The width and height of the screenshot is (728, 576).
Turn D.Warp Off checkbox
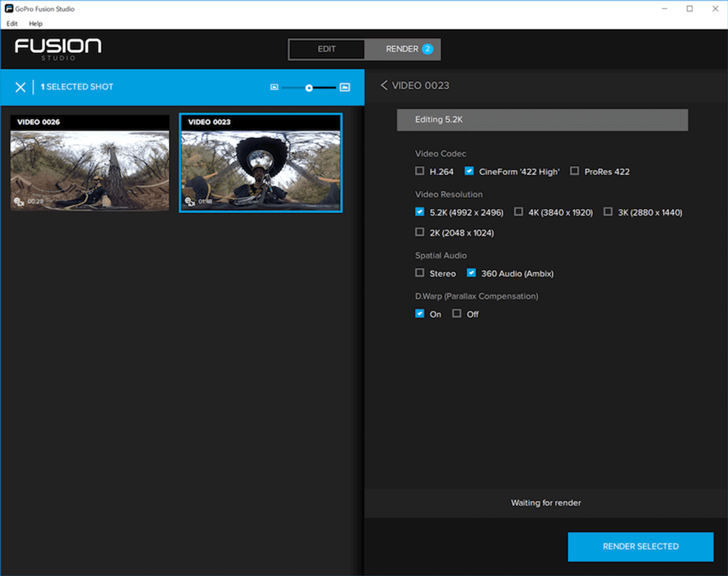[x=457, y=313]
